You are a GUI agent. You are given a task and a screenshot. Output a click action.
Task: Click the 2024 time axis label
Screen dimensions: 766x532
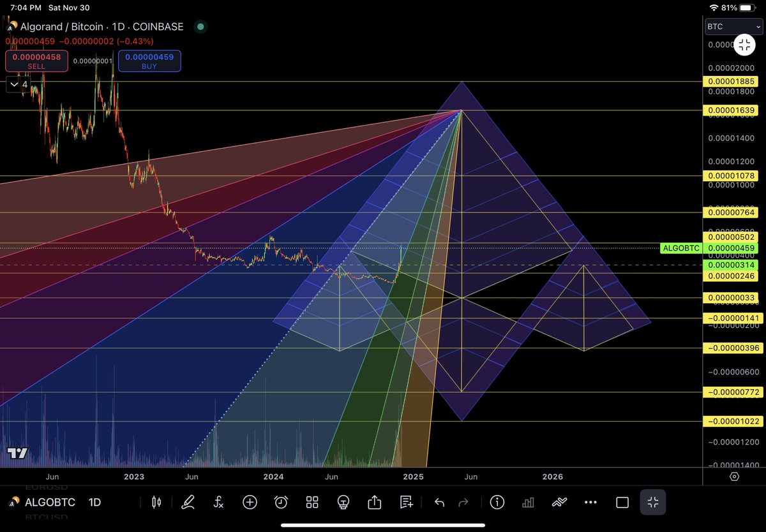[x=273, y=477]
